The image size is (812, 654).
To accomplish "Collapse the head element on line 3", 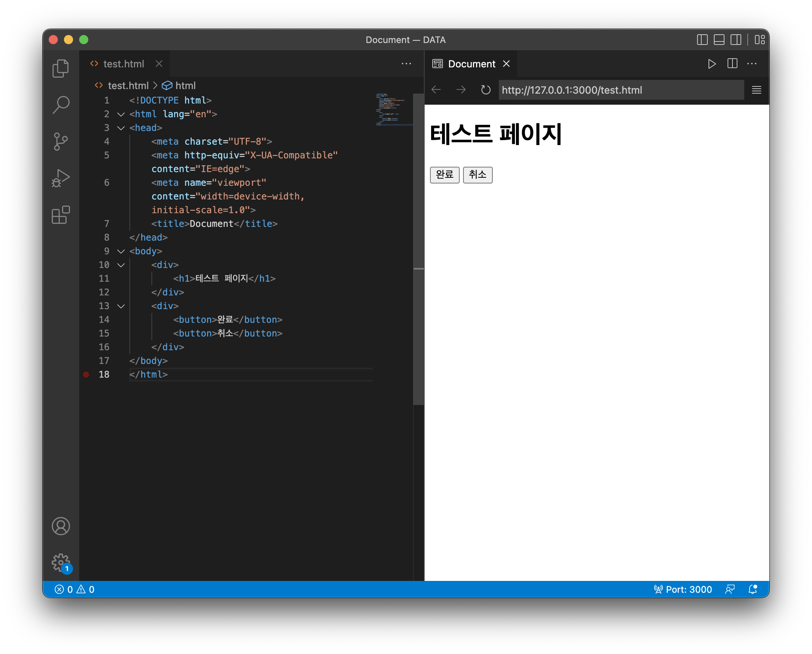I will pyautogui.click(x=121, y=128).
